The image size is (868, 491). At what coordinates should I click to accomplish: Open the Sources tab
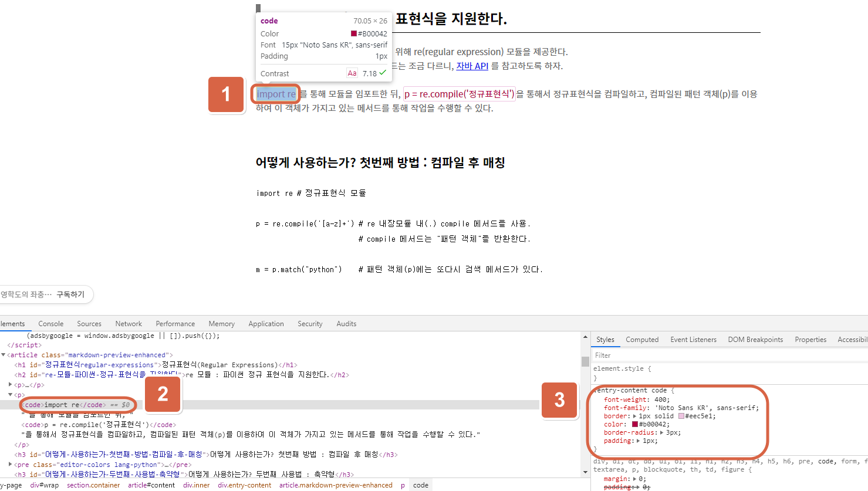coord(89,324)
